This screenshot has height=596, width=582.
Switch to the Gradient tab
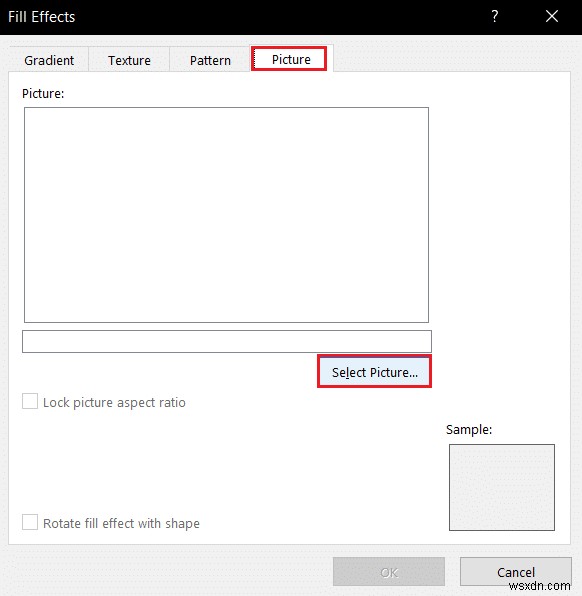pyautogui.click(x=49, y=60)
